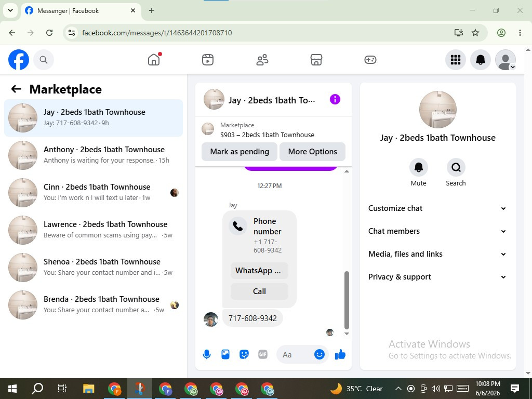Send a thumbs-up like

pos(340,354)
